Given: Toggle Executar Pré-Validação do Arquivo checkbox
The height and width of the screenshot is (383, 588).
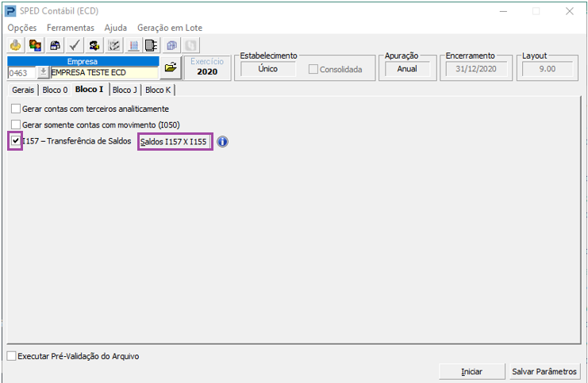Looking at the screenshot, I should tap(11, 356).
